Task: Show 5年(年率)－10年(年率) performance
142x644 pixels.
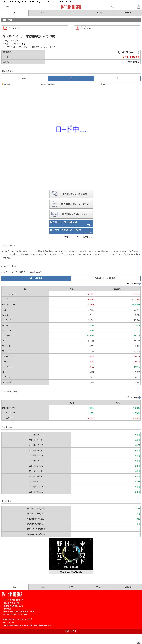Action: tap(105, 278)
